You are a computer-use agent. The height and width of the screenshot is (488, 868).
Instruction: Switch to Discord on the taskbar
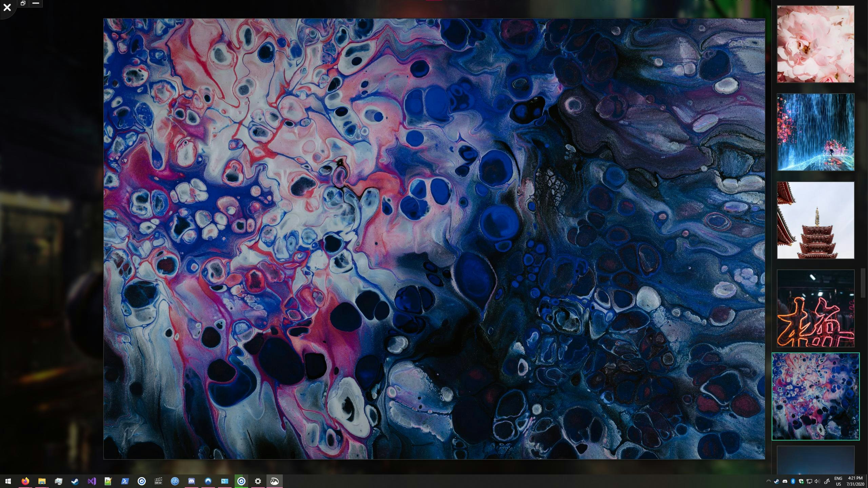click(x=191, y=481)
